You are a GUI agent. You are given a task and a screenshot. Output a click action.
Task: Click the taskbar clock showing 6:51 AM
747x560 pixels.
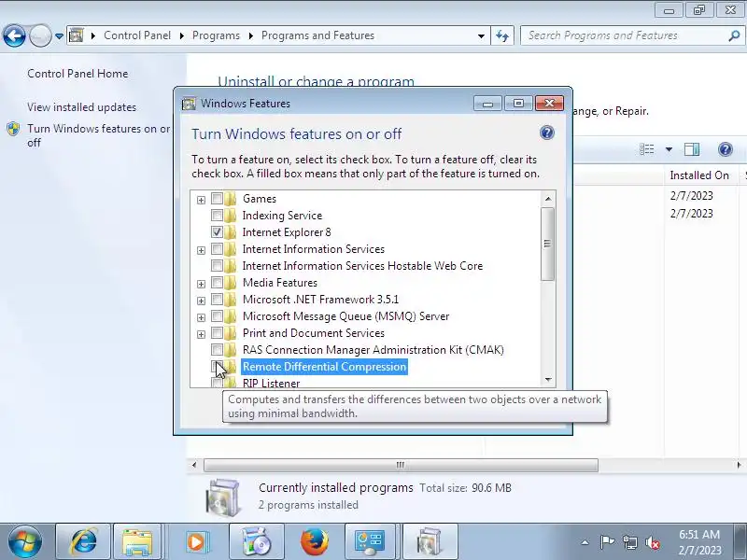coord(699,542)
